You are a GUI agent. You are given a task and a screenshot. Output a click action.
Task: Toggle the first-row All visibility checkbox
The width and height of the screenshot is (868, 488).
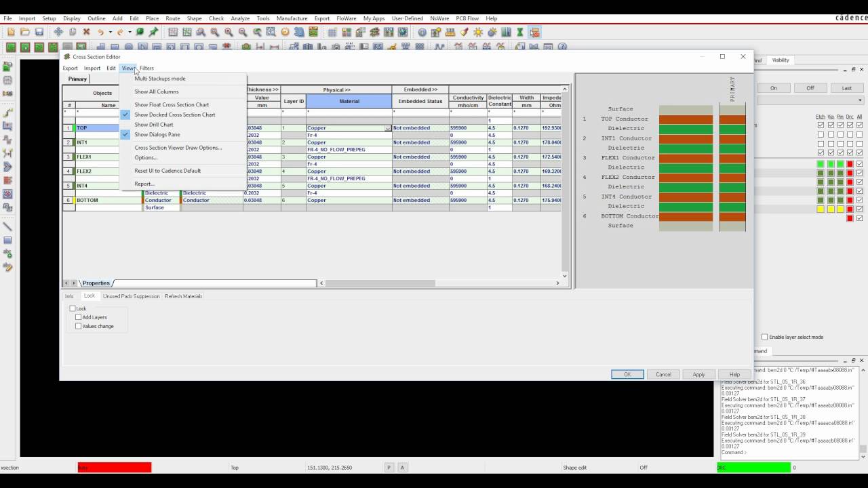(860, 125)
